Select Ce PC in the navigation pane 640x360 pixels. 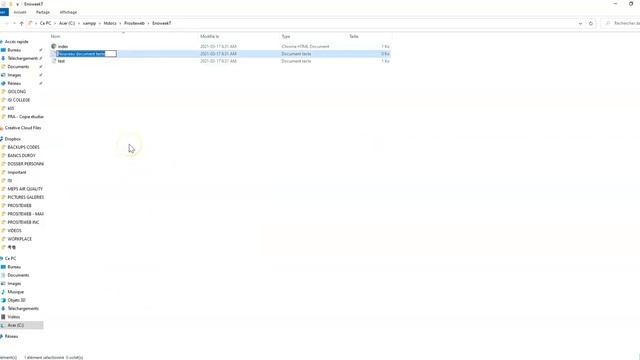[x=11, y=258]
